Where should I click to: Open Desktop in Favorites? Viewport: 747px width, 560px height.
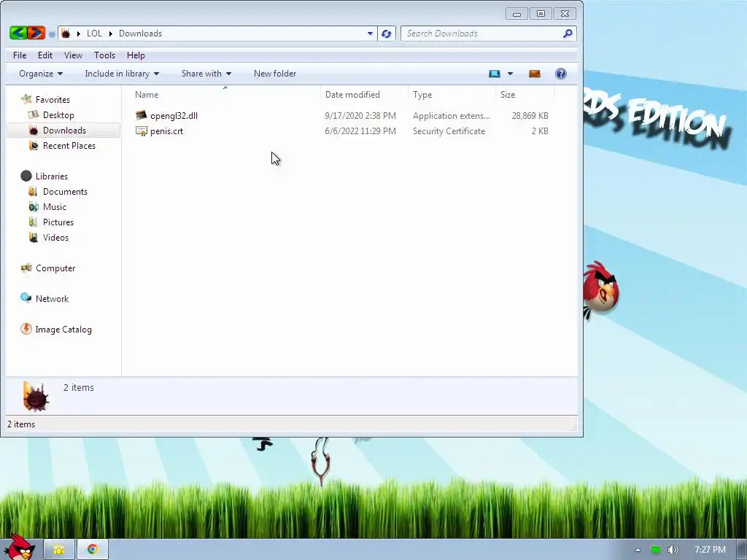point(58,114)
